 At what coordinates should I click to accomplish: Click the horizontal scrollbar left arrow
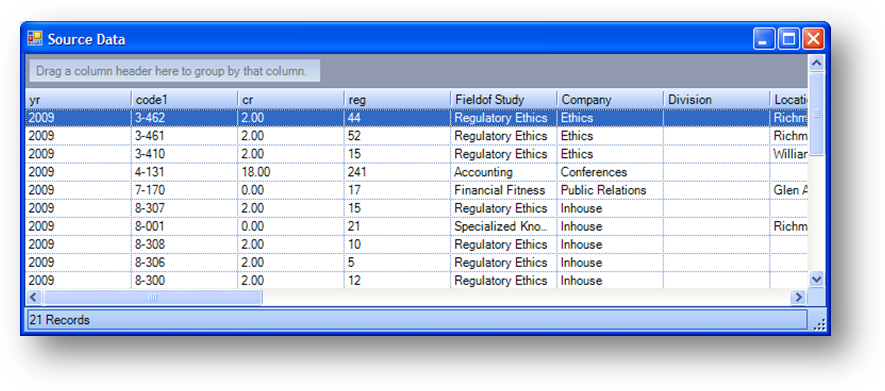pyautogui.click(x=34, y=297)
